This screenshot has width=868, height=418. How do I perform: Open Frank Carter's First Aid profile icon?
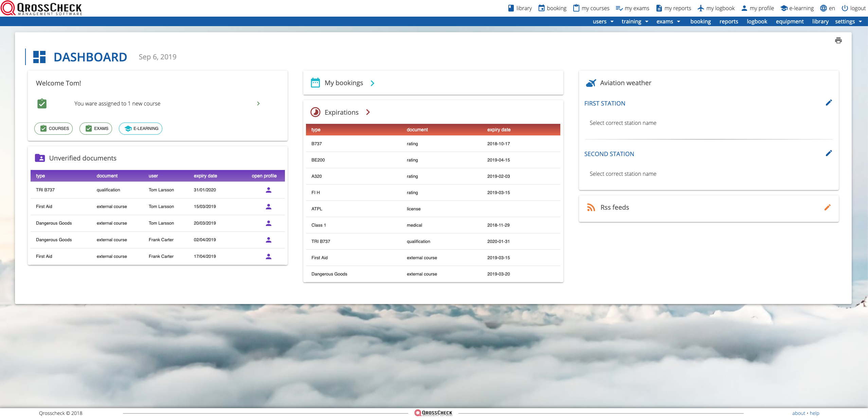pyautogui.click(x=269, y=256)
